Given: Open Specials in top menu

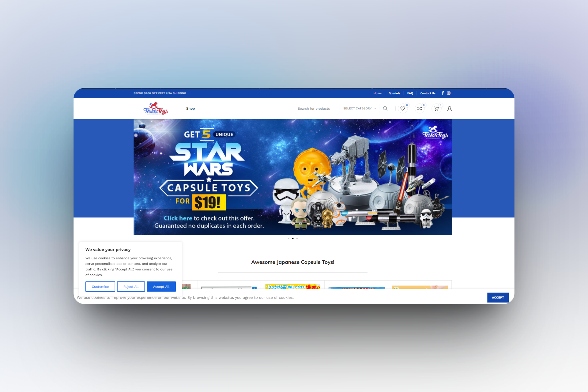Looking at the screenshot, I should pos(394,93).
